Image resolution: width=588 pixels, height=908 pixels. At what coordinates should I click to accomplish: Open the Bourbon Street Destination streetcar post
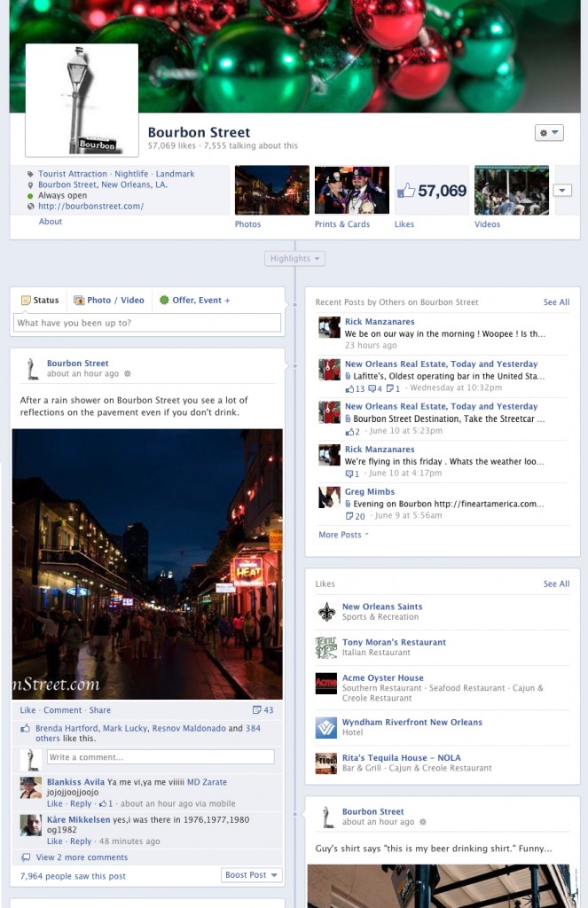449,419
